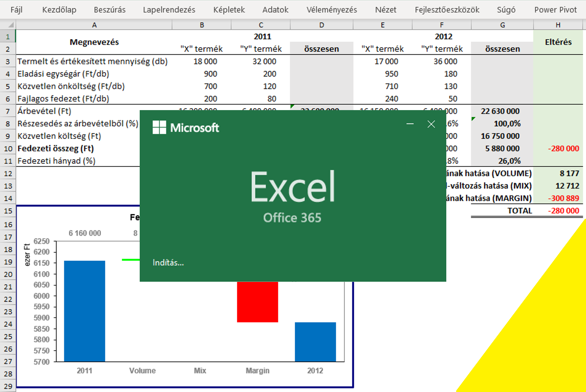Screen dimensions: 586x392
Task: Select column G header
Action: pos(502,25)
